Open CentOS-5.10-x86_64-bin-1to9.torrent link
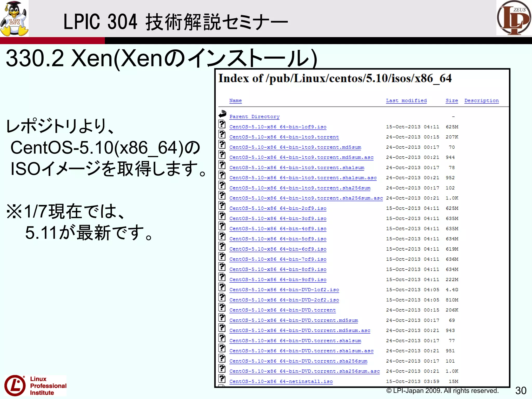 click(x=284, y=137)
